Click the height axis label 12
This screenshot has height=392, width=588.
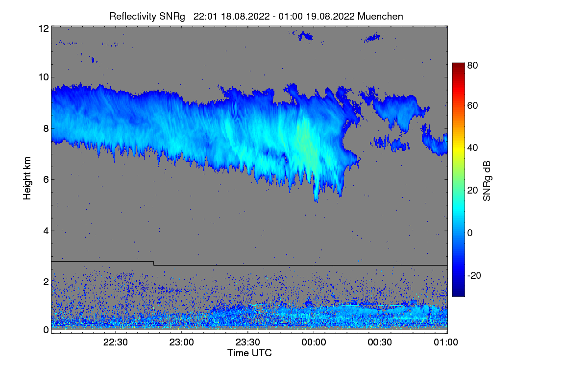pos(43,28)
